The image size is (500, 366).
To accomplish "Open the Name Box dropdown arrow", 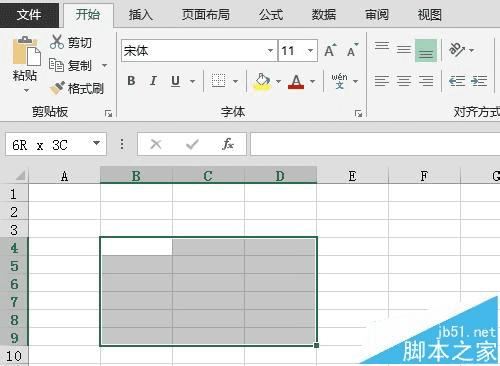I will [97, 143].
